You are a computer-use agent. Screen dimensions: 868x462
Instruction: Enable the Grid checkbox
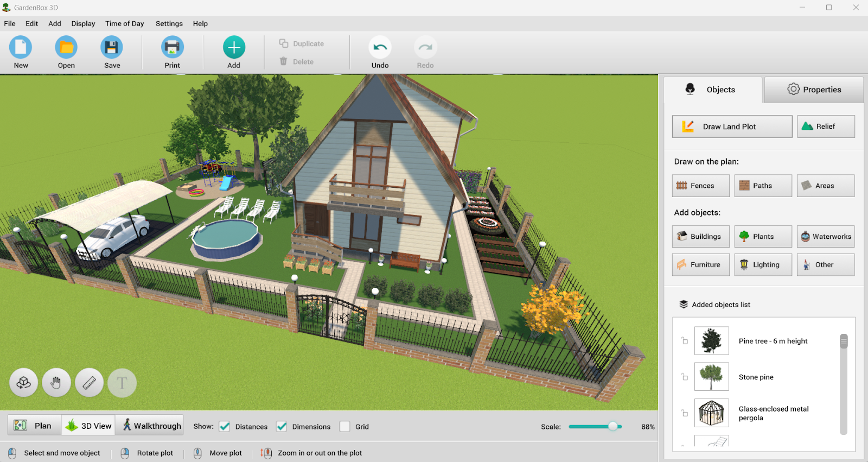(344, 427)
